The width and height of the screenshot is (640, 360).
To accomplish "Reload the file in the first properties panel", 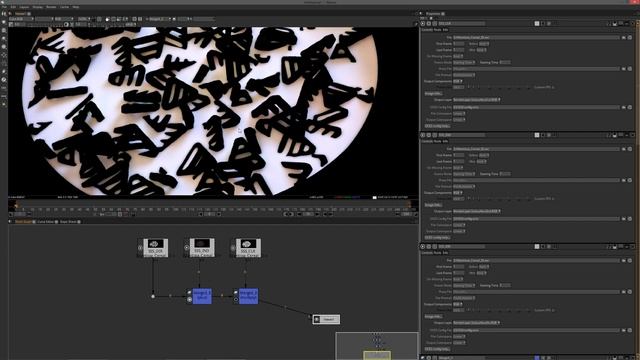I will [630, 38].
